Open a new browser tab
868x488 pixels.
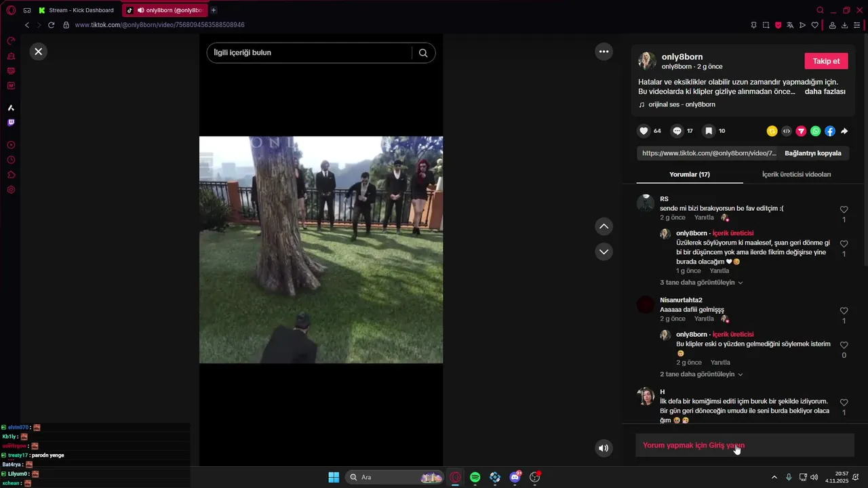(x=214, y=10)
